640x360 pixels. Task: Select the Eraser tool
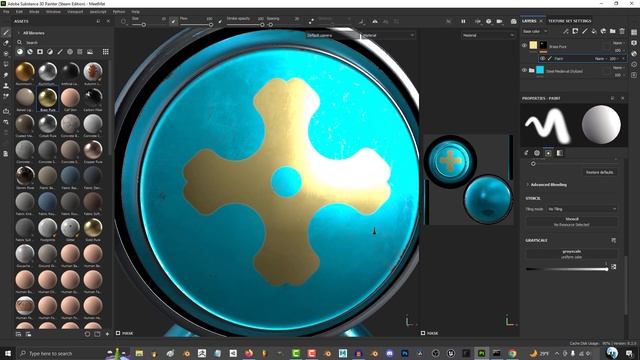point(6,43)
